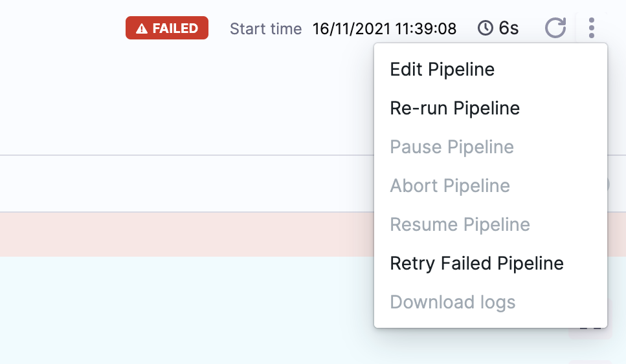Choose Abort Pipeline in the menu
Screen dimensions: 626x364
coord(450,186)
